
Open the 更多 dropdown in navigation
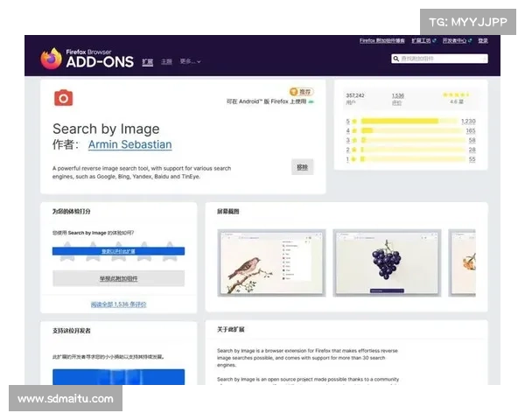pos(190,62)
